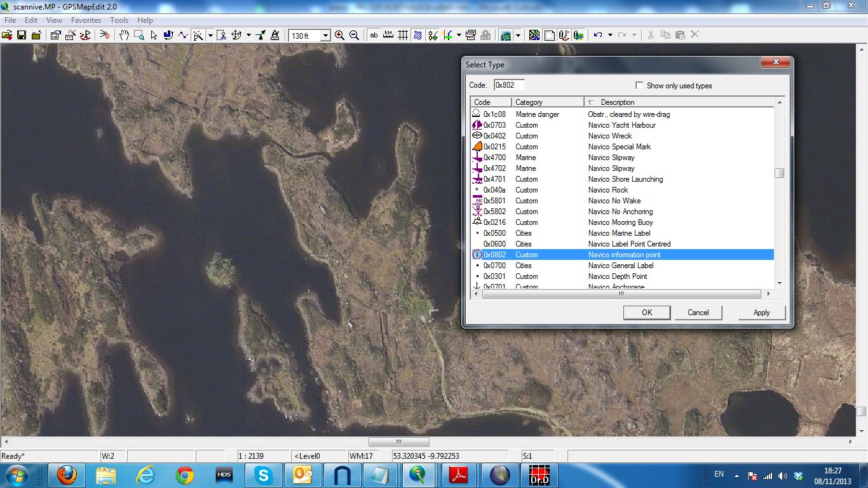Open the Edit menu

click(31, 20)
